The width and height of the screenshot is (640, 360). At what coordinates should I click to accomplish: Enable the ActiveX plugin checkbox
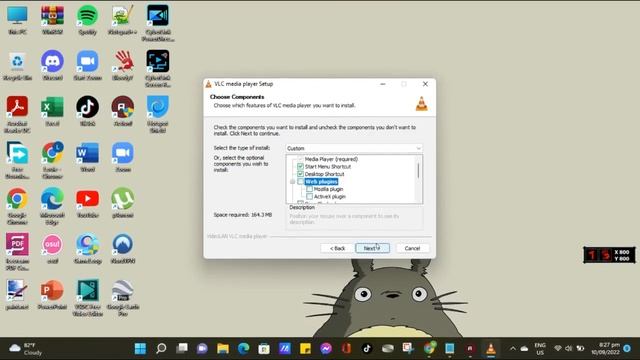click(309, 197)
